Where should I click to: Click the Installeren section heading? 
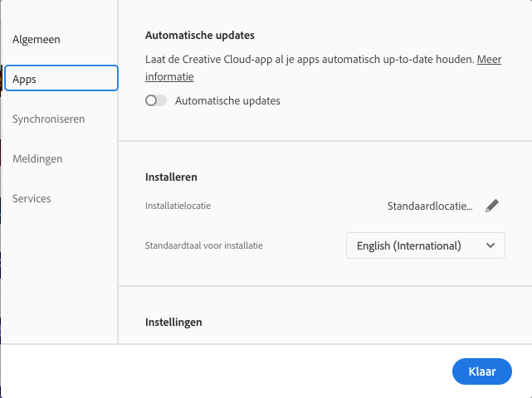(171, 177)
